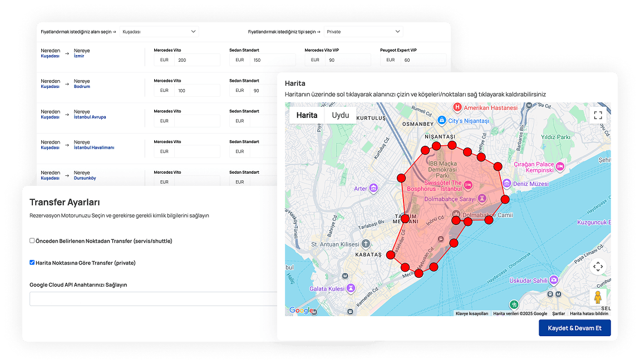The height and width of the screenshot is (364, 640).
Task: Click Peugeot Expert VIP price field for İzmir
Action: [424, 60]
